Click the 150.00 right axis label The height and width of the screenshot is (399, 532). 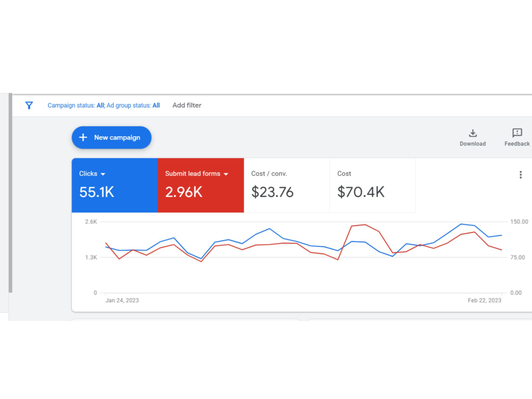pyautogui.click(x=519, y=222)
